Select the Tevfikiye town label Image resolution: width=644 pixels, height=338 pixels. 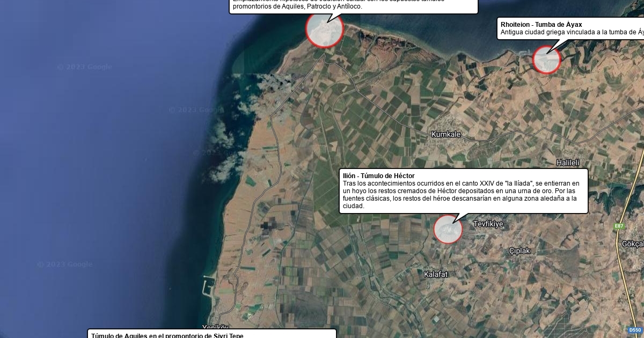click(x=488, y=224)
